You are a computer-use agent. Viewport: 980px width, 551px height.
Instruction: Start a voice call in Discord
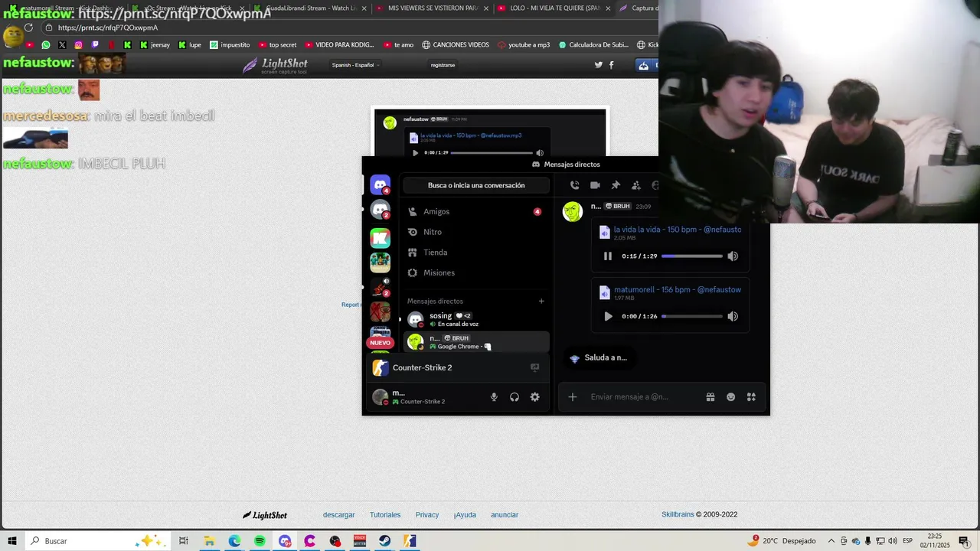[574, 185]
